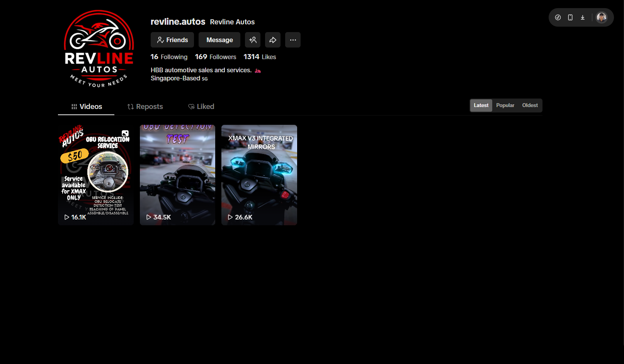Viewport: 624px width, 364px height.
Task: Click the add-user suggested accounts icon
Action: 253,40
